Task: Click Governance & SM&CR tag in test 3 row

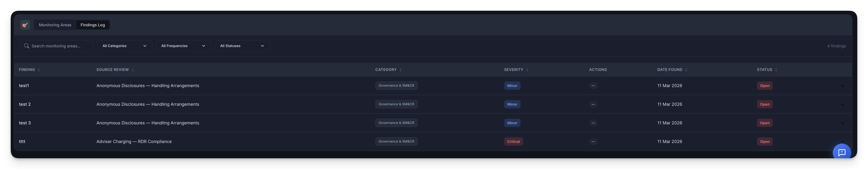Action: click(x=396, y=123)
